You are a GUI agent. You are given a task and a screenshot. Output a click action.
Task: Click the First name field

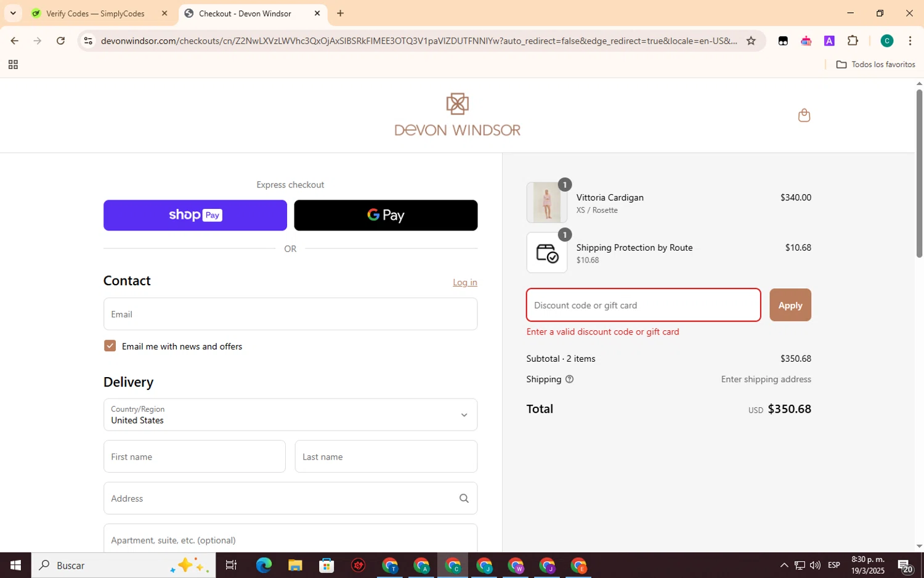(x=195, y=457)
